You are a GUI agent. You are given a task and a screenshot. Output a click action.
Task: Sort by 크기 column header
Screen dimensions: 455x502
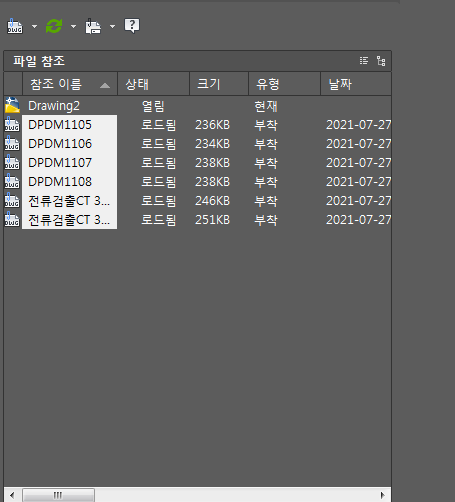219,84
